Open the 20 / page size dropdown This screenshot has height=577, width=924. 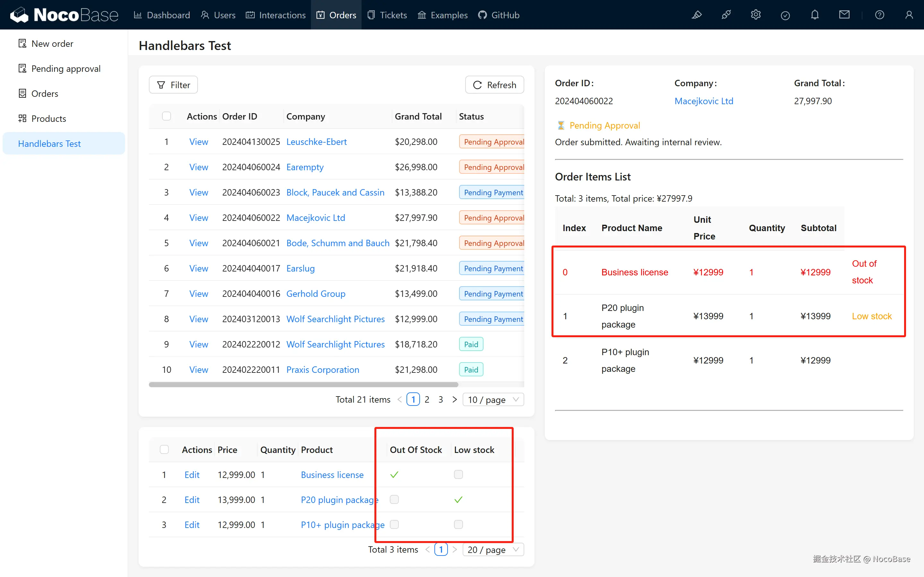tap(493, 549)
